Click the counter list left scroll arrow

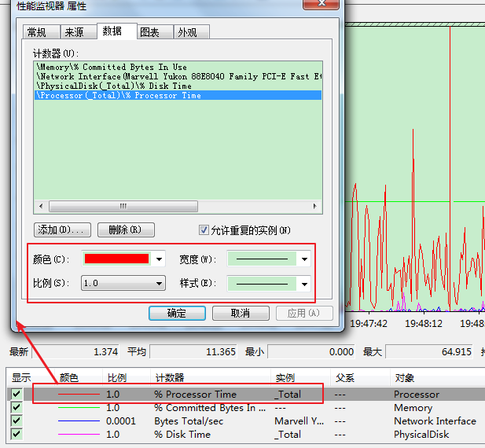(41, 206)
